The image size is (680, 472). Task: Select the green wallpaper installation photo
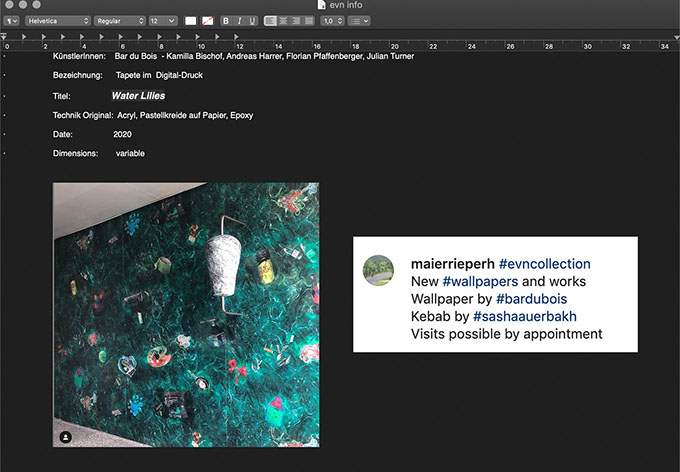tap(186, 315)
